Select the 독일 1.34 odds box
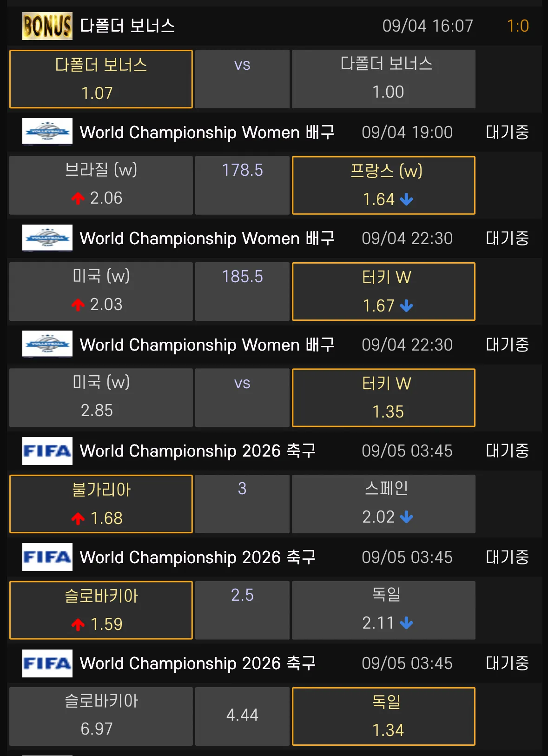Image resolution: width=548 pixels, height=756 pixels. [x=383, y=716]
